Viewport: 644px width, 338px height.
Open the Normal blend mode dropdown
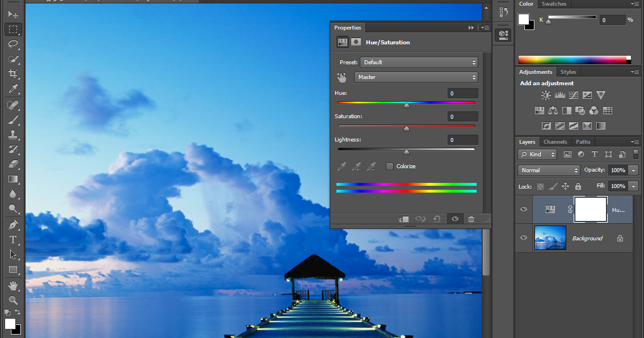(549, 170)
